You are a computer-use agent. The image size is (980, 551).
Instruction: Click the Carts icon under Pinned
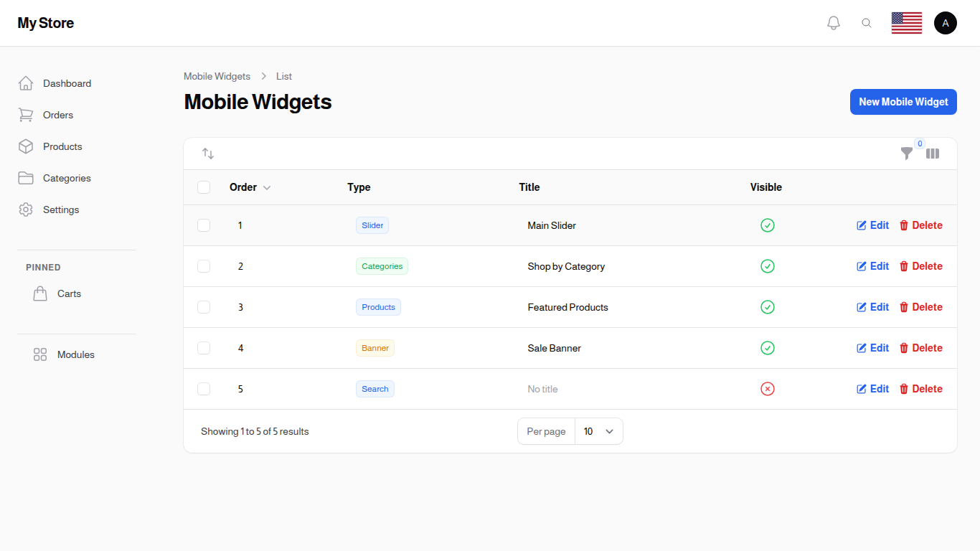click(x=40, y=293)
